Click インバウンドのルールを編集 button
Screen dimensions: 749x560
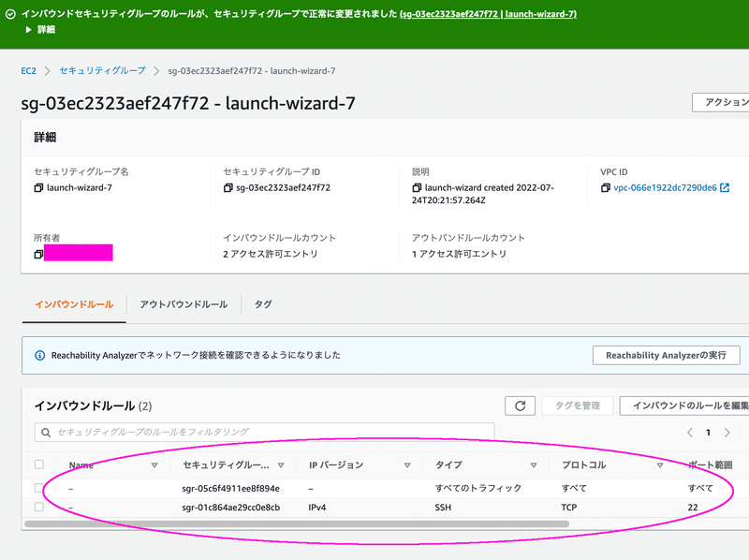[x=685, y=406]
